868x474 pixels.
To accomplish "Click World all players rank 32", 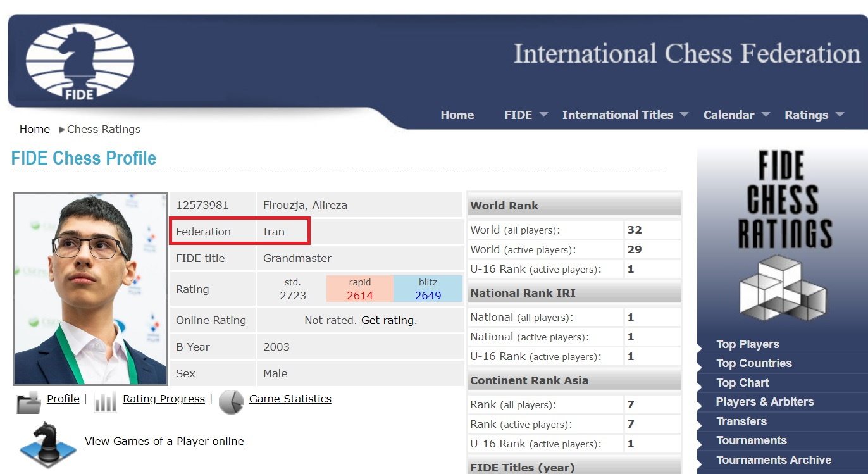I will click(635, 230).
